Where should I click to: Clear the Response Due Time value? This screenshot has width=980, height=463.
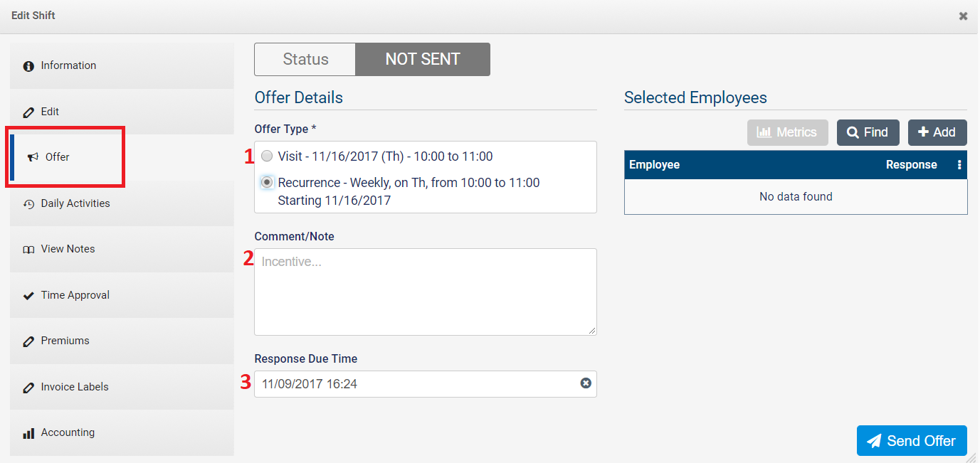point(586,383)
